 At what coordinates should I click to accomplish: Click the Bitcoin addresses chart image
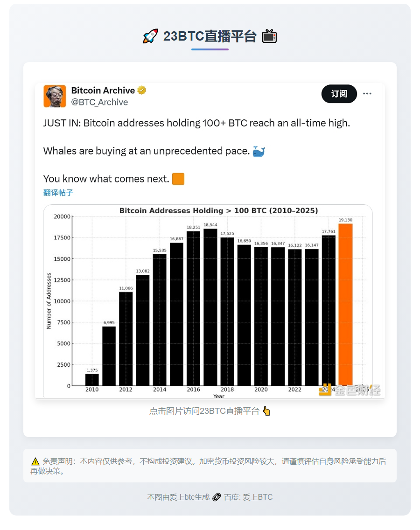[208, 301]
